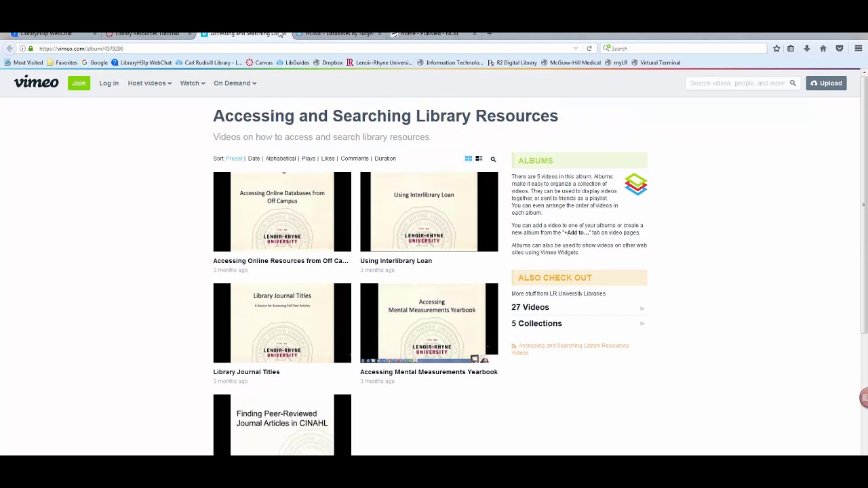
Task: Switch to detail list view
Action: pos(479,159)
